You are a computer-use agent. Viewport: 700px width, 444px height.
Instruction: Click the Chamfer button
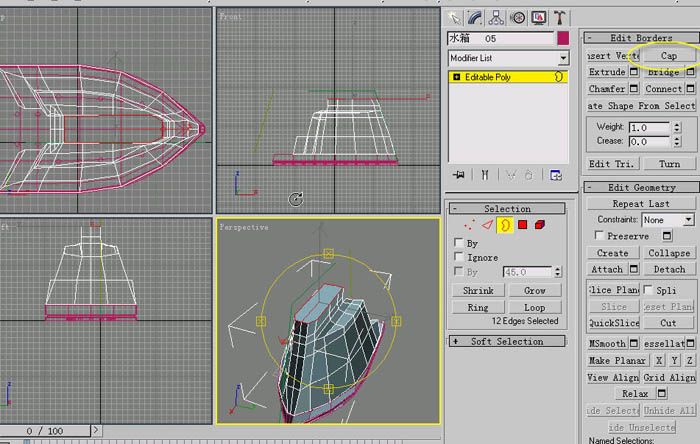pos(607,89)
